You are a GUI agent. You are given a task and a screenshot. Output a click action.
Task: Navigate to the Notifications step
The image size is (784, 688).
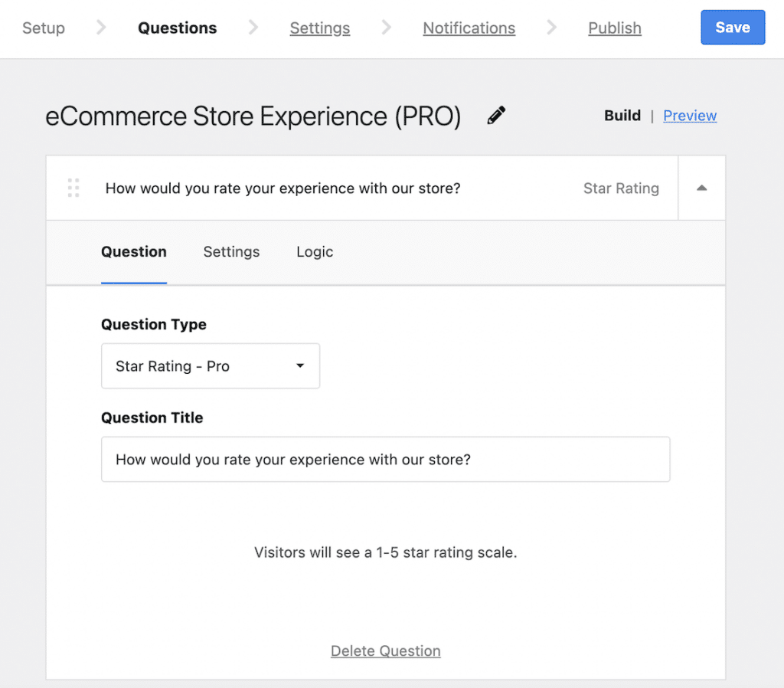coord(469,28)
